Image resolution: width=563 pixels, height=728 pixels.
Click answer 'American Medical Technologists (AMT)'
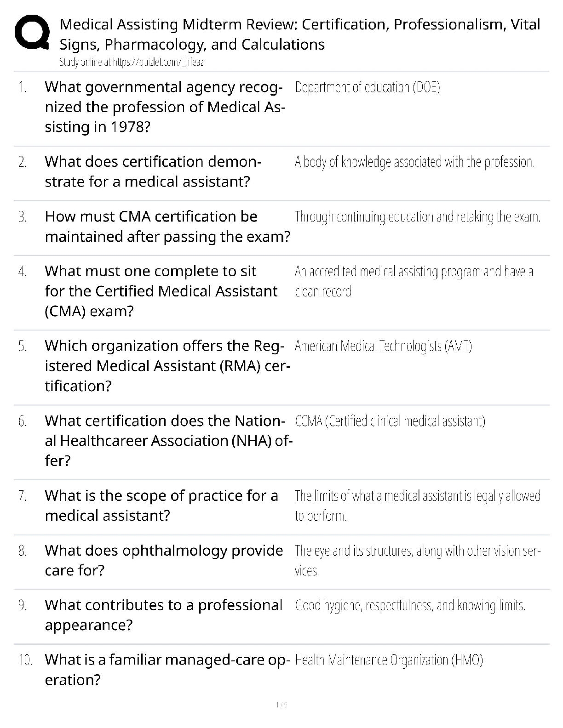383,346
